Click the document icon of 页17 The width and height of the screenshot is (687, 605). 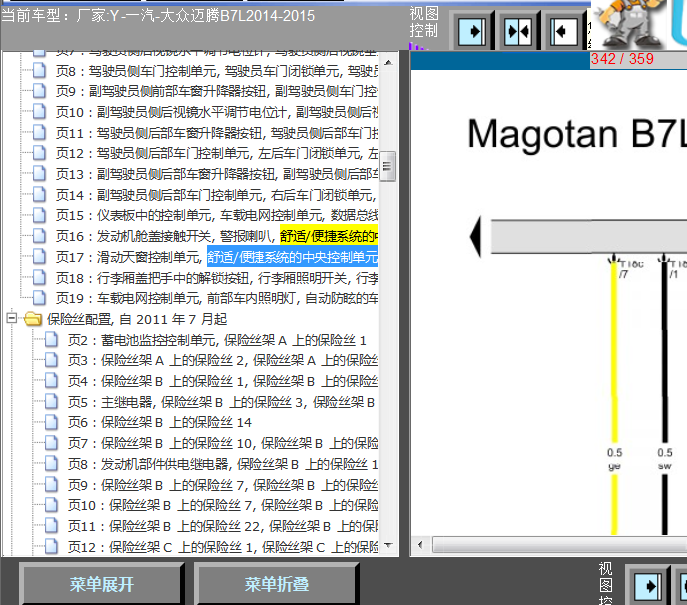tap(39, 256)
